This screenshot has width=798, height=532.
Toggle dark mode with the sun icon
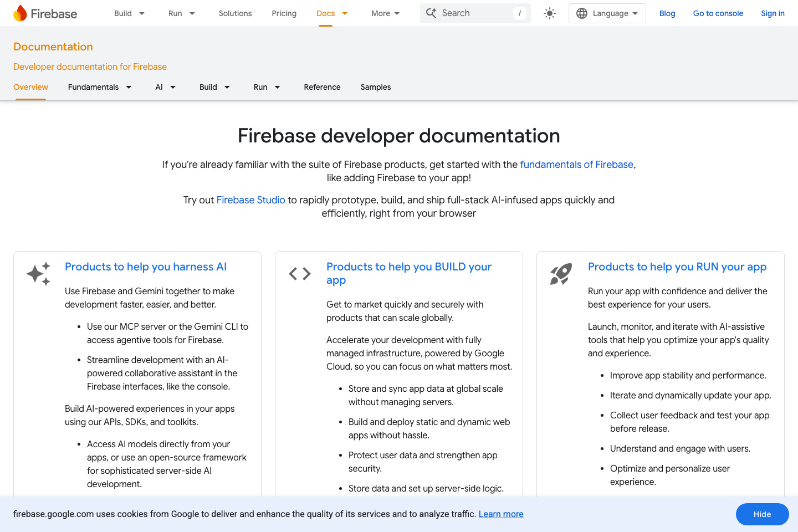[x=549, y=13]
